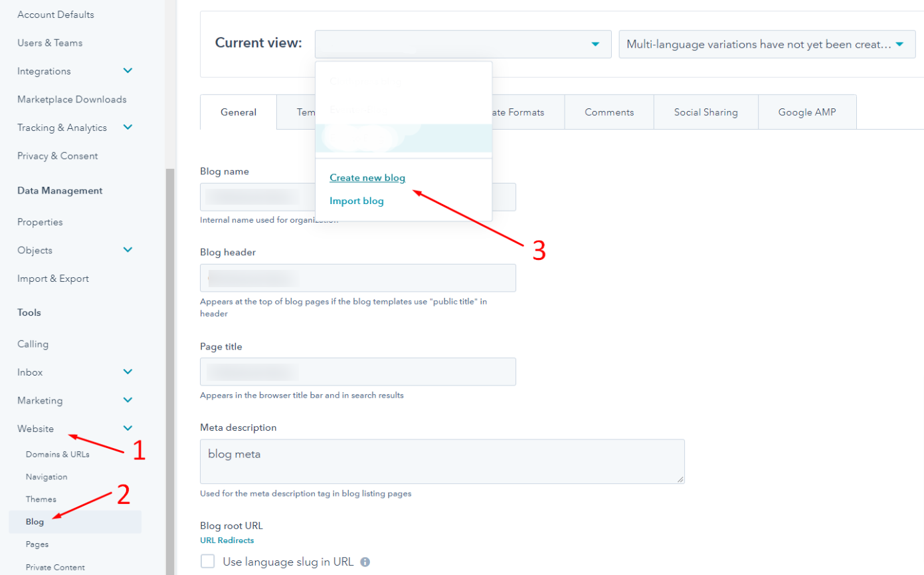Open the Google AMP tab
The width and height of the screenshot is (924, 575).
tap(807, 112)
